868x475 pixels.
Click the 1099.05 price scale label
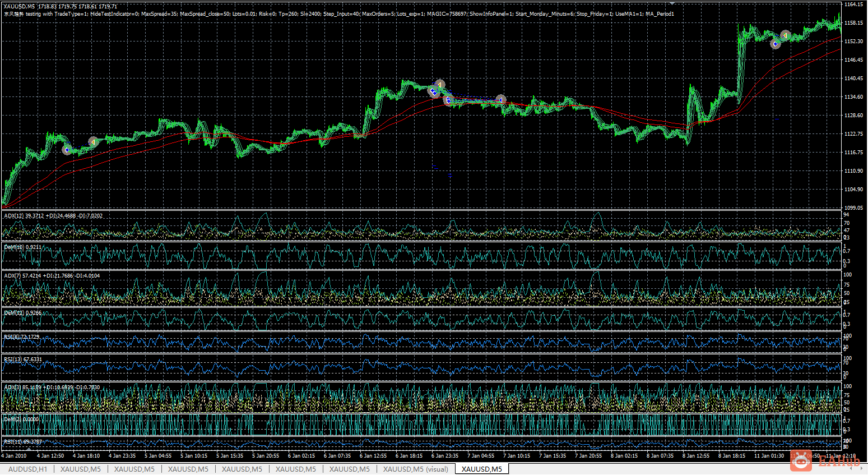click(853, 208)
